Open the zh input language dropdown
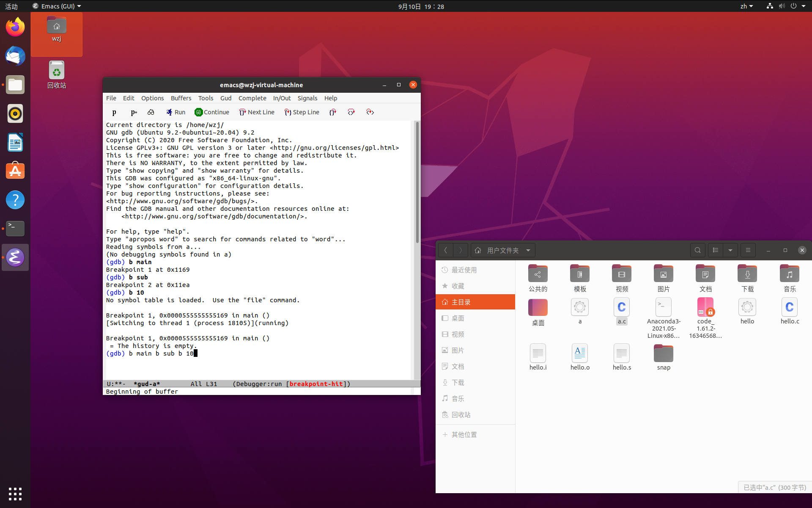 click(746, 6)
